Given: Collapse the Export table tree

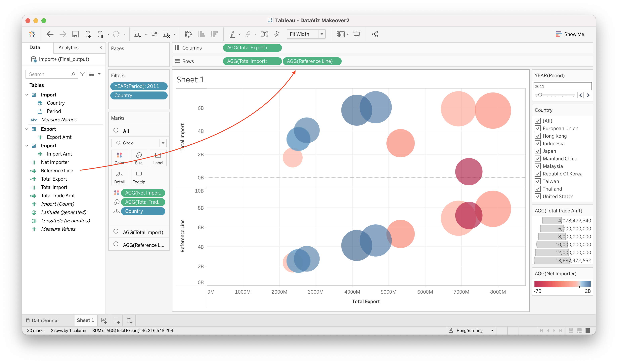Looking at the screenshot, I should point(27,129).
